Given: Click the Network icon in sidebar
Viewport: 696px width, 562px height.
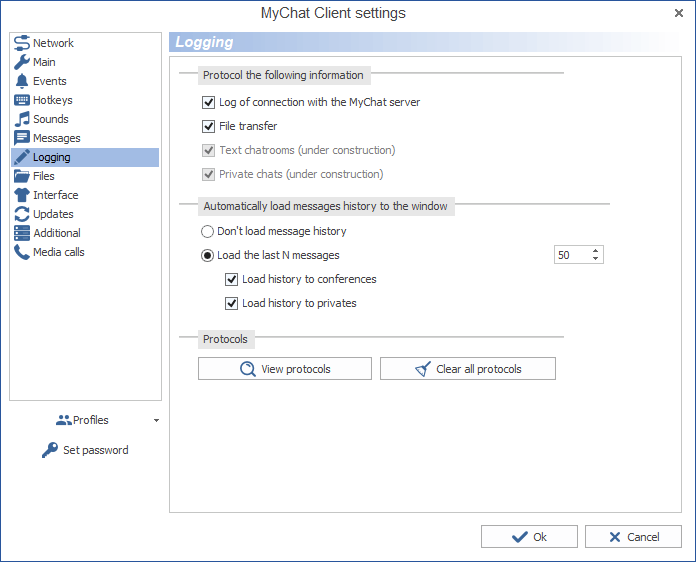Looking at the screenshot, I should tap(22, 43).
